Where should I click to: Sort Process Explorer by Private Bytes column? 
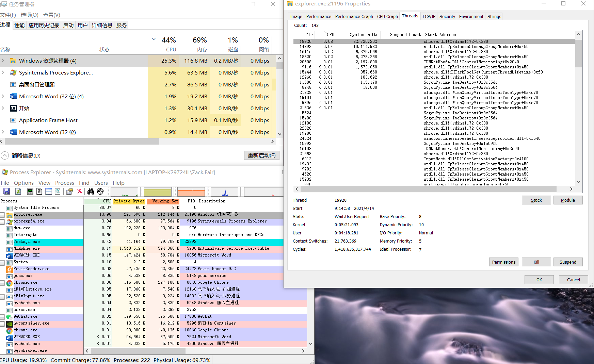point(129,201)
